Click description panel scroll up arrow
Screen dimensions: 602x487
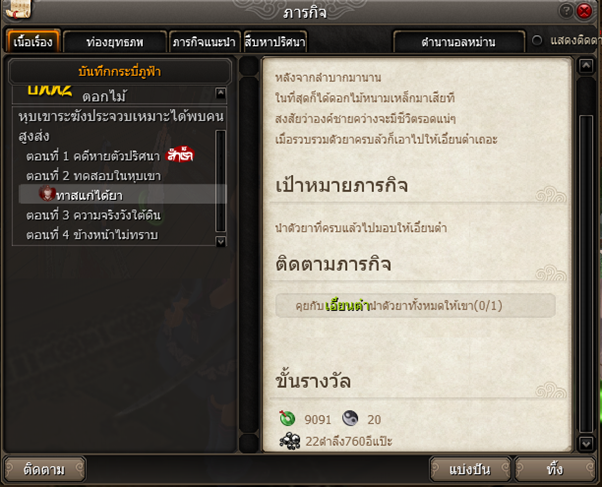click(586, 66)
